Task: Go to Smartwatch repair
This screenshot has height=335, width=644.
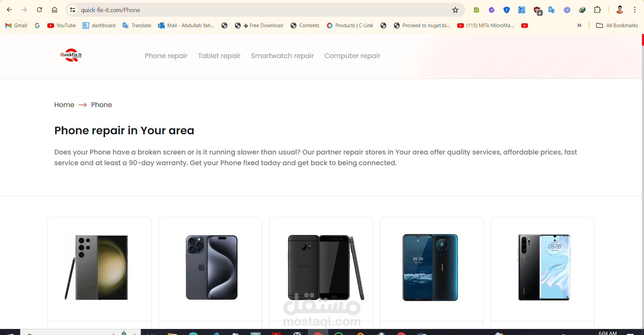Action: 282,56
